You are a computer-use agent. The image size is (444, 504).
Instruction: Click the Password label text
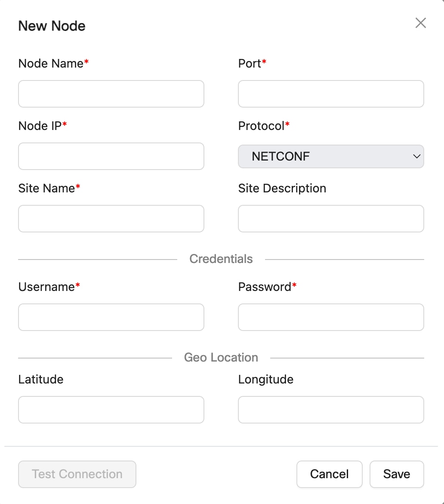(x=265, y=287)
